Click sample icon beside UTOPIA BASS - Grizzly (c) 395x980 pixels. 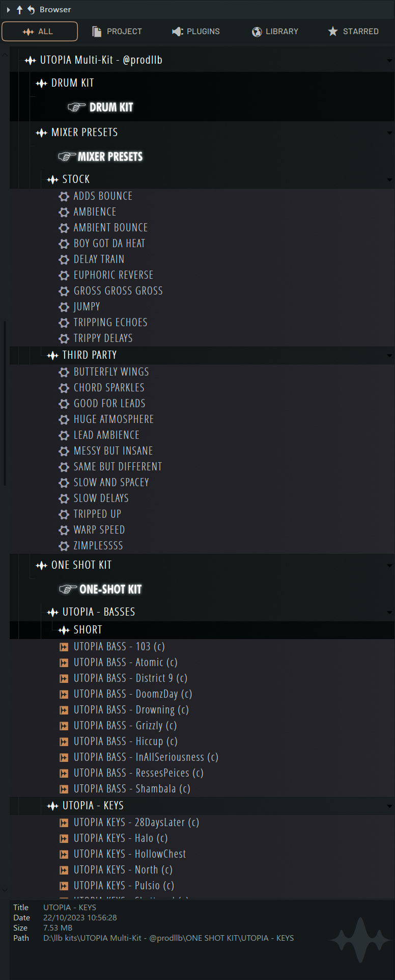[64, 726]
